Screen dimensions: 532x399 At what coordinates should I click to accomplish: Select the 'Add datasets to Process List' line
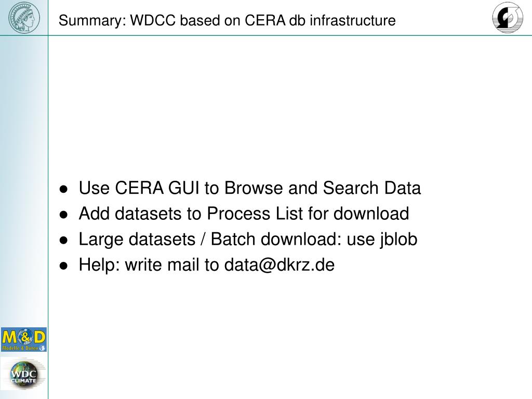244,214
